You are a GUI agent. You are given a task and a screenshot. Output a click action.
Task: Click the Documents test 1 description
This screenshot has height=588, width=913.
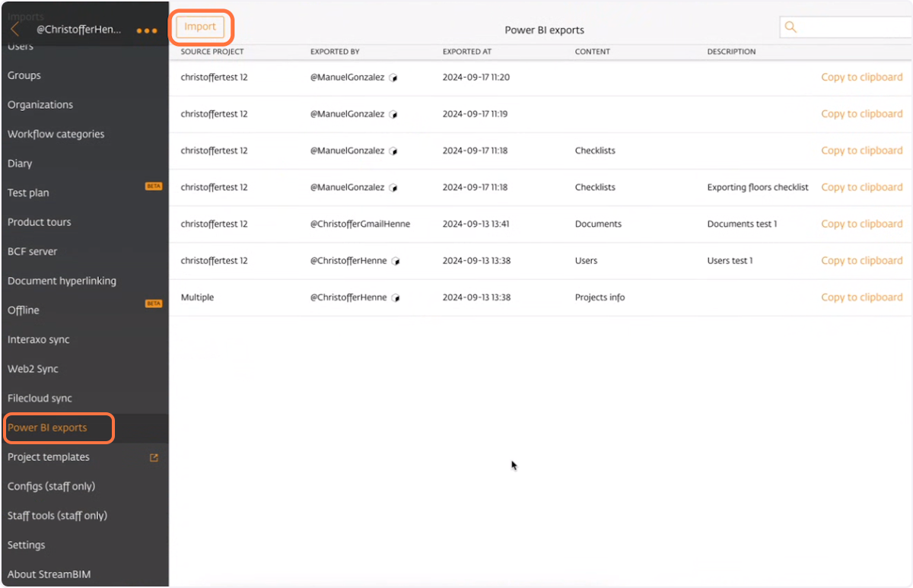pos(743,224)
